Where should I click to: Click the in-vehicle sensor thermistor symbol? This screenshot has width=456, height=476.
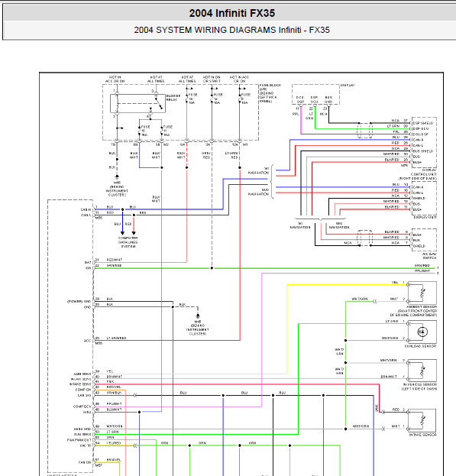422,371
